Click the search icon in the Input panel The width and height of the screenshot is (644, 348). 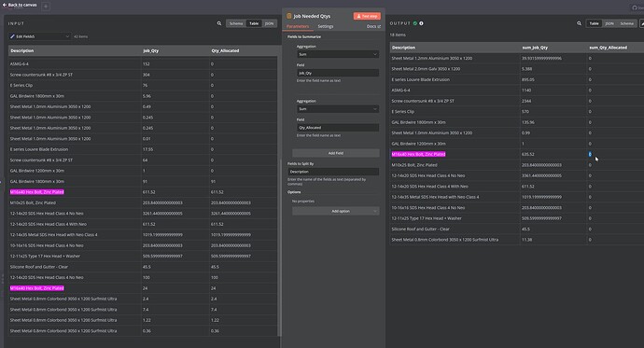click(x=219, y=23)
